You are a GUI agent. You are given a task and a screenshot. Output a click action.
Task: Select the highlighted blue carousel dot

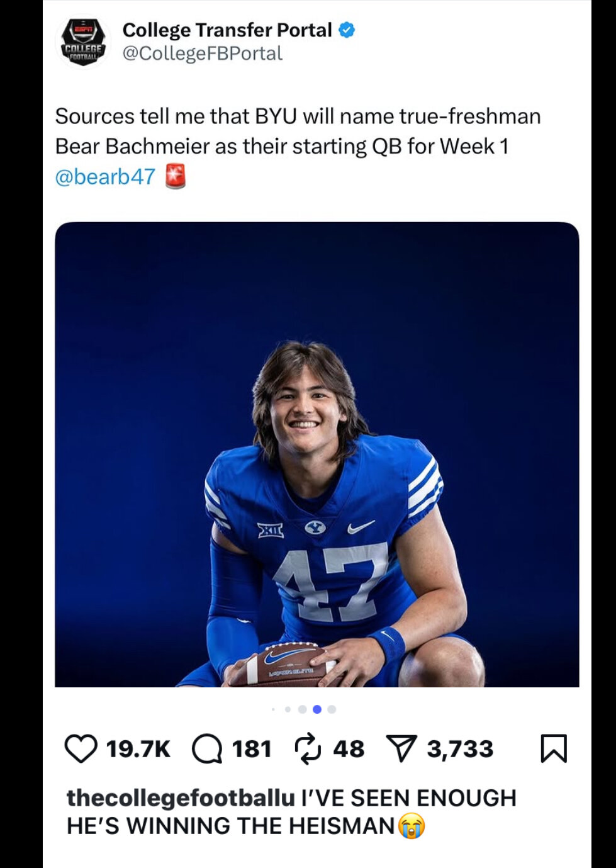tap(317, 709)
